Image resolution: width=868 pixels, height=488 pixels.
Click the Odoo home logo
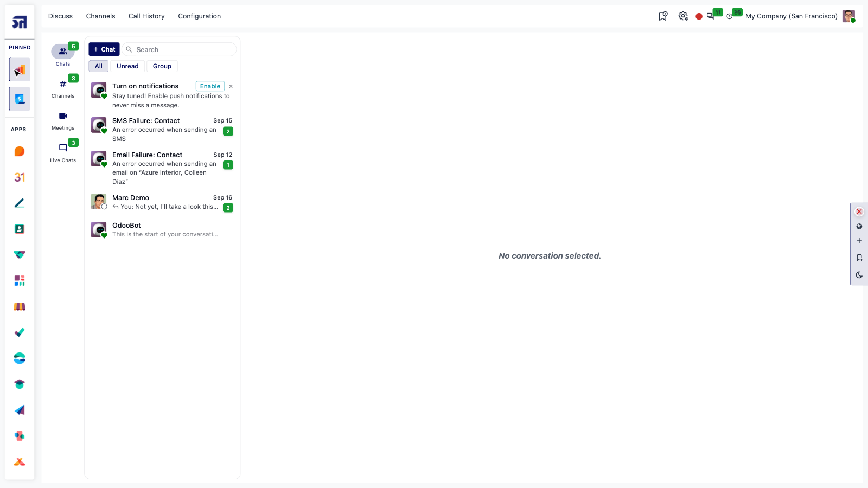tap(20, 22)
